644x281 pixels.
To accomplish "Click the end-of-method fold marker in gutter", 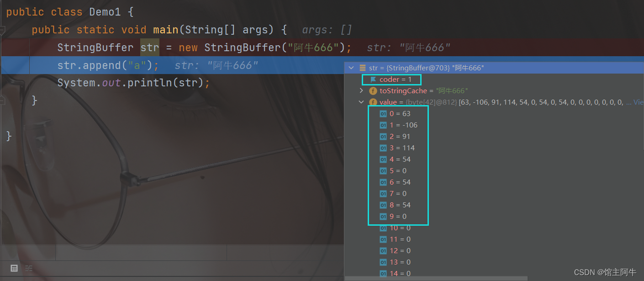I will coord(2,100).
